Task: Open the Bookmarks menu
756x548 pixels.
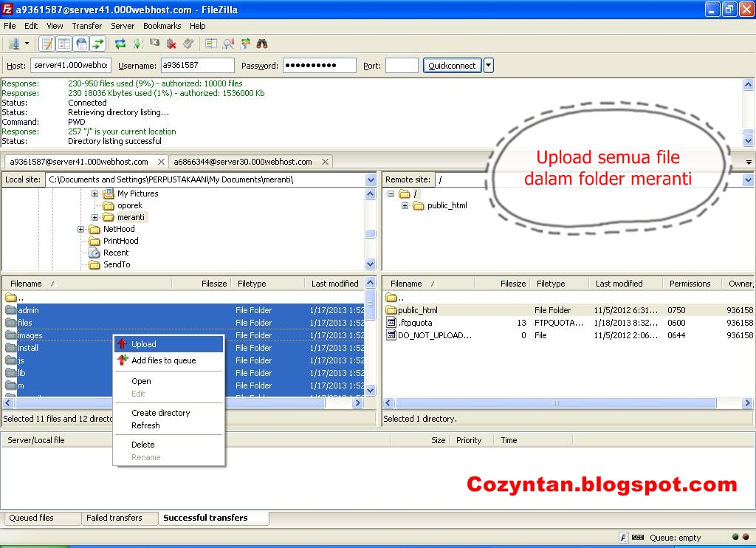Action: pyautogui.click(x=162, y=26)
